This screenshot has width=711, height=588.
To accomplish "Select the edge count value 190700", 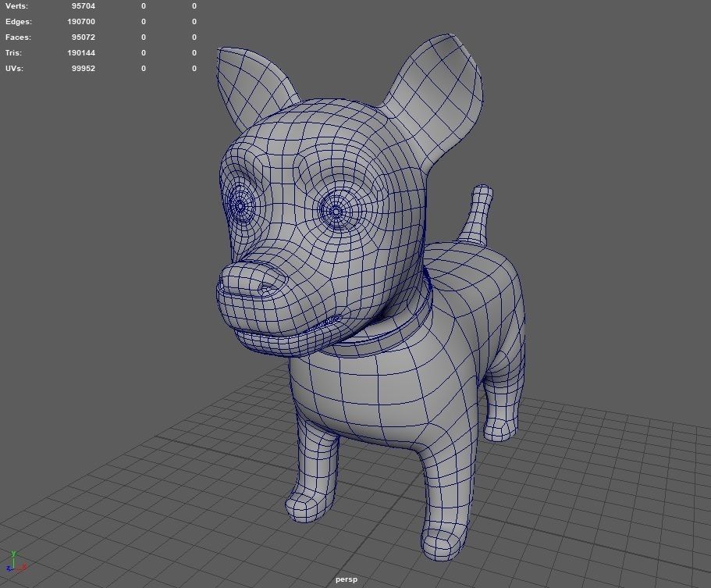I will point(81,22).
